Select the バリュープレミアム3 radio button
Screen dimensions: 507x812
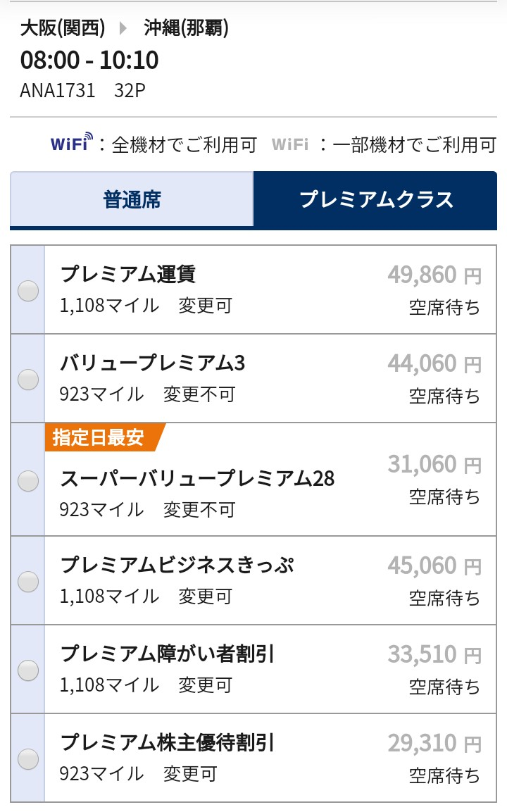click(28, 378)
